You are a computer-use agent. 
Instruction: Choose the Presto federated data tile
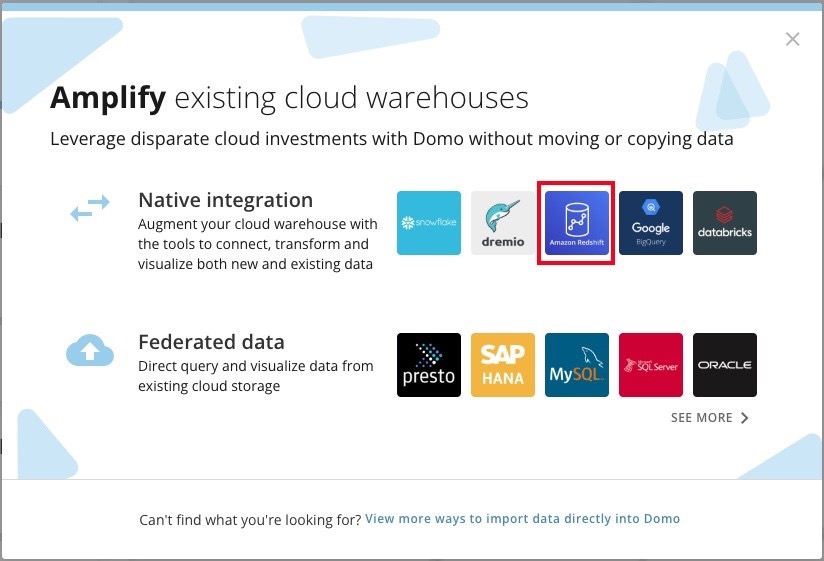click(429, 365)
